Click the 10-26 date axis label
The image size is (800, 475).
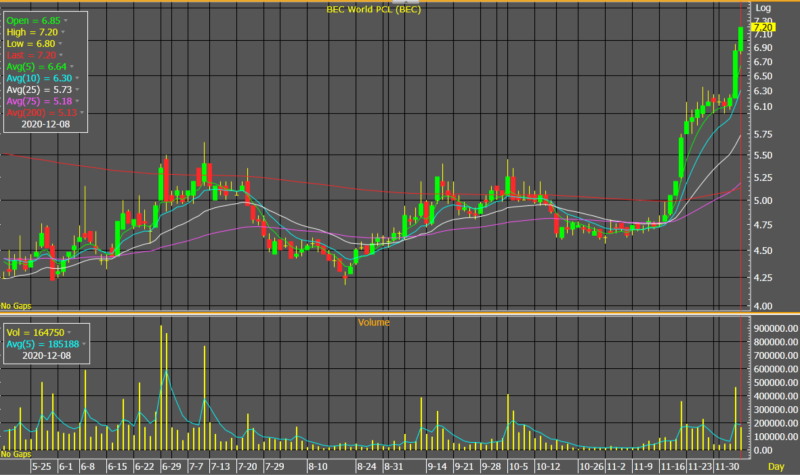click(591, 466)
